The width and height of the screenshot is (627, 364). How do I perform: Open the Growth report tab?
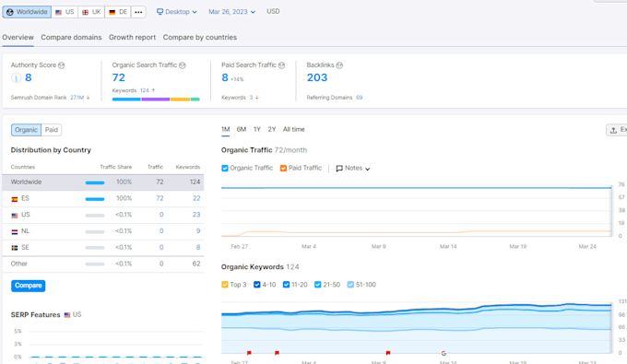coord(133,37)
